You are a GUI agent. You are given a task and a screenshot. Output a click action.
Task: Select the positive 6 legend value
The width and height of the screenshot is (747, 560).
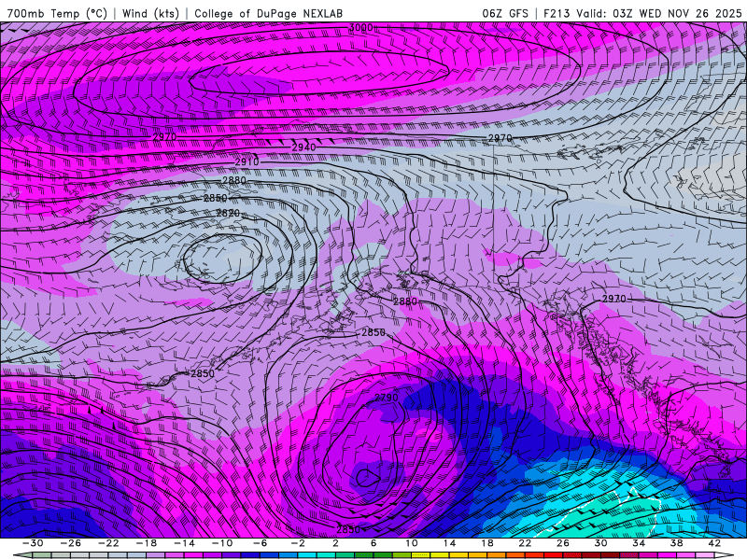coord(373,543)
